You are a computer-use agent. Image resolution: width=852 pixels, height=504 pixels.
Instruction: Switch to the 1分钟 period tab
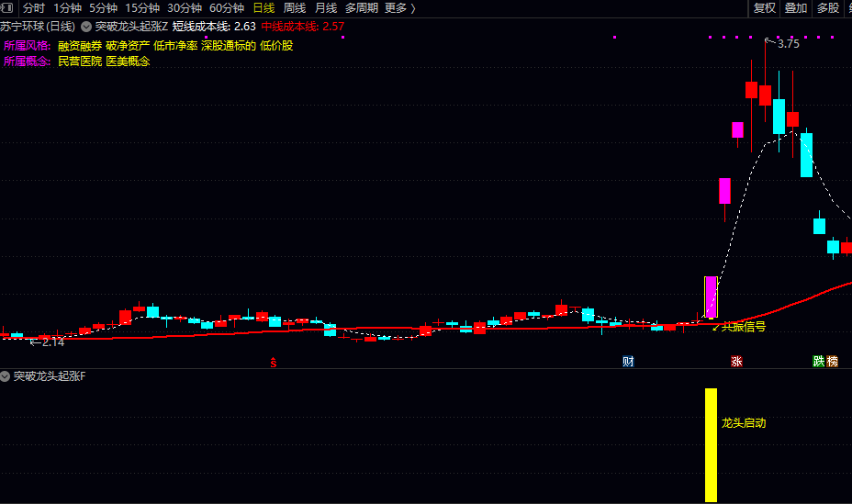(x=67, y=8)
